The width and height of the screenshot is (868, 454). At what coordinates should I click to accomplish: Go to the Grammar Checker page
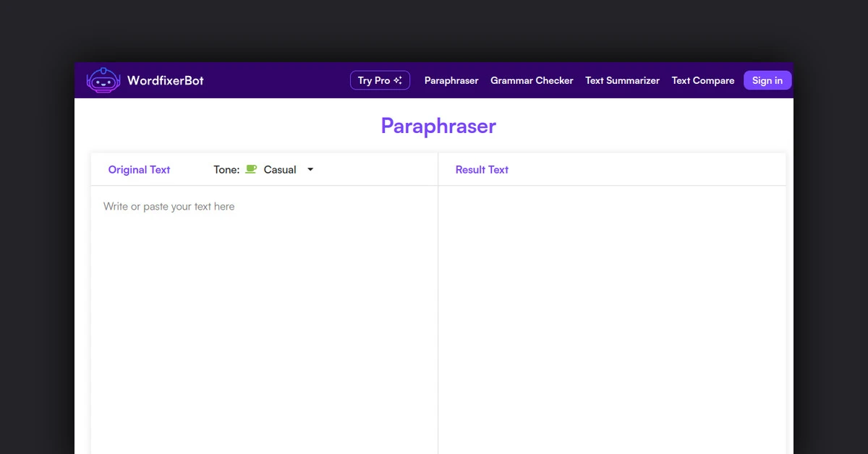tap(532, 81)
